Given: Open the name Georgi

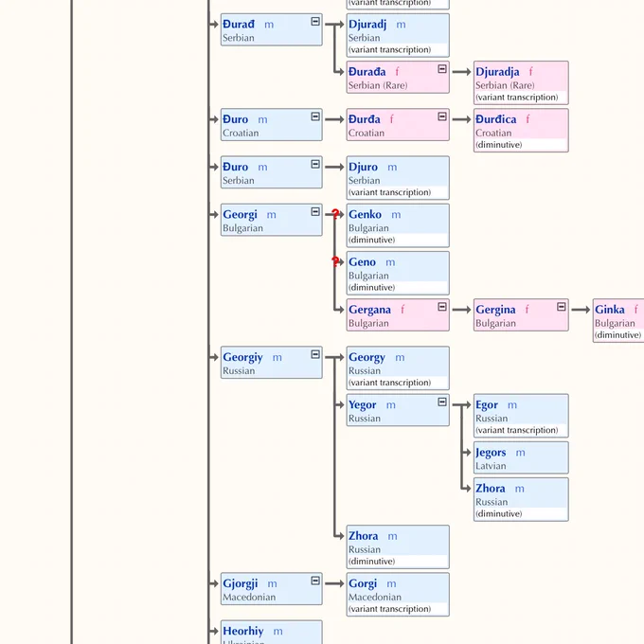Looking at the screenshot, I should pyautogui.click(x=240, y=215).
